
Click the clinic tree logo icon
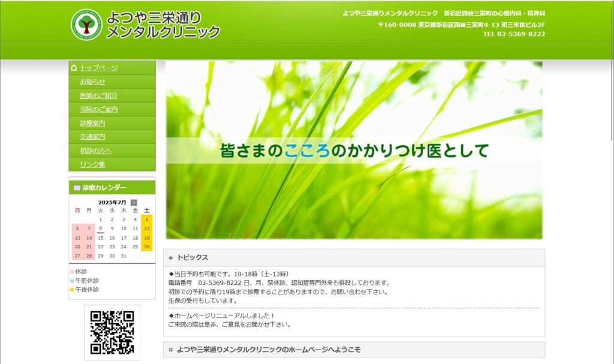(x=86, y=25)
